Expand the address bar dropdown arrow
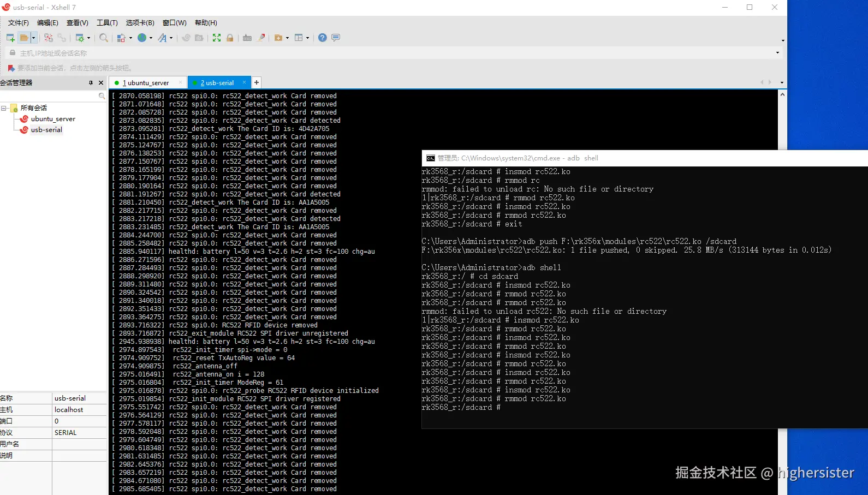 [777, 53]
